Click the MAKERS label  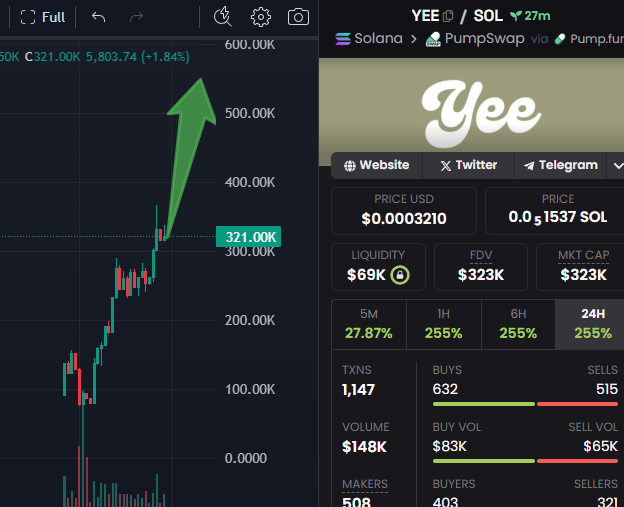(365, 484)
